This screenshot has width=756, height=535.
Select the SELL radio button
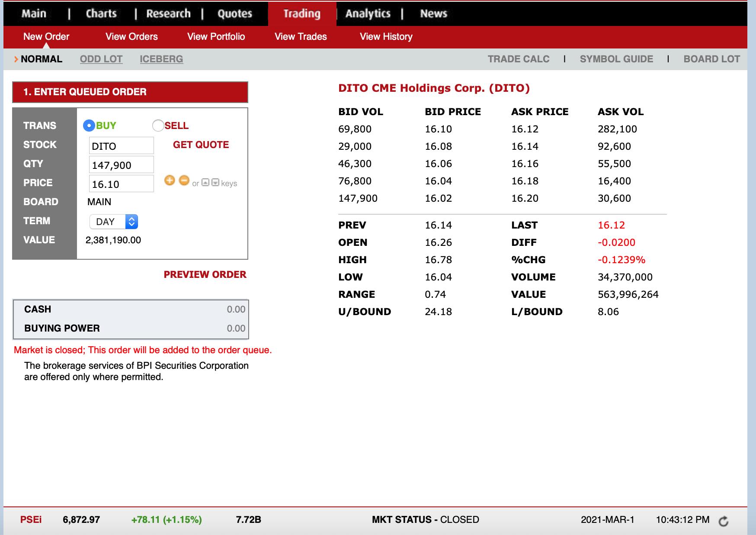(x=158, y=126)
